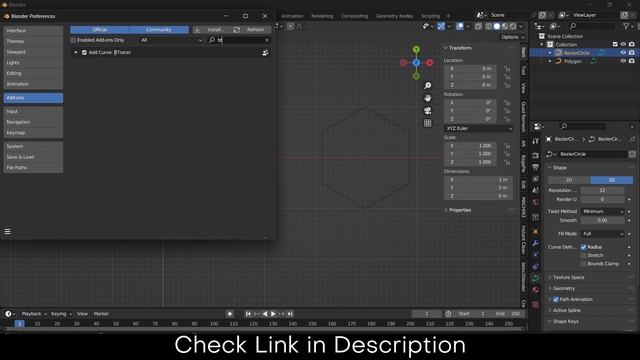
Task: Open the viewport Options button
Action: tap(513, 37)
